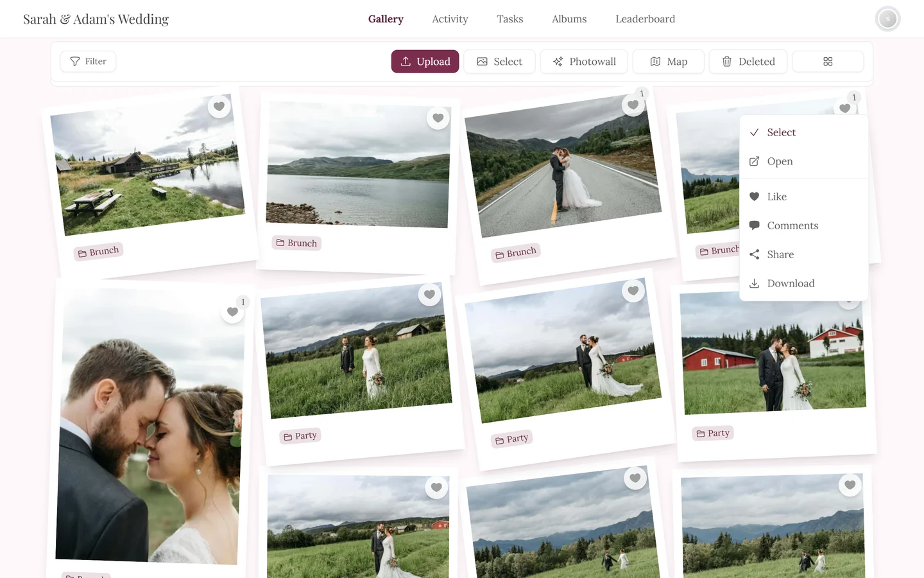The width and height of the screenshot is (924, 578).
Task: Enable Select mode in toolbar
Action: tap(499, 62)
